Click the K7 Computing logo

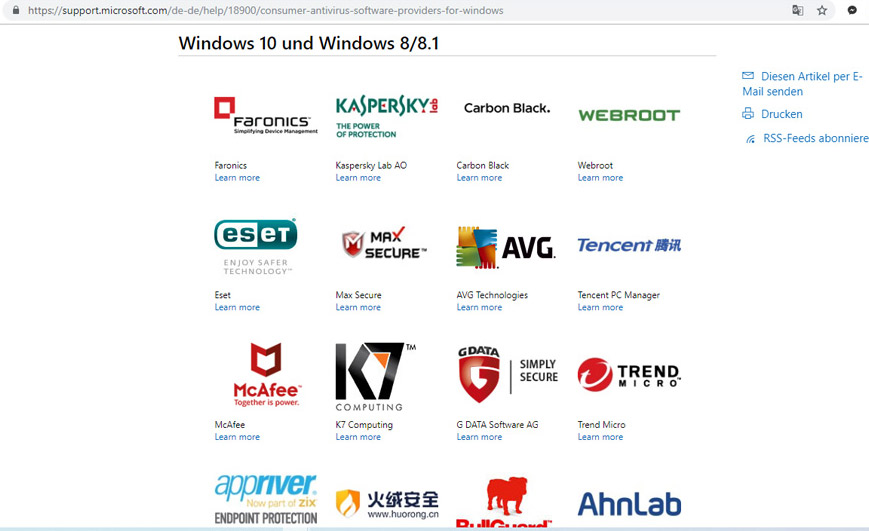click(376, 377)
